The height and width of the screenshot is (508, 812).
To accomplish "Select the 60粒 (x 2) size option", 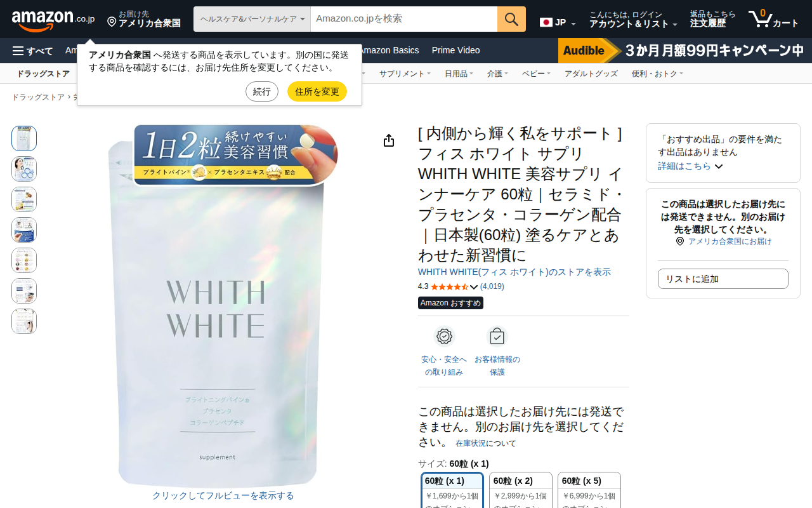I will coord(521,490).
